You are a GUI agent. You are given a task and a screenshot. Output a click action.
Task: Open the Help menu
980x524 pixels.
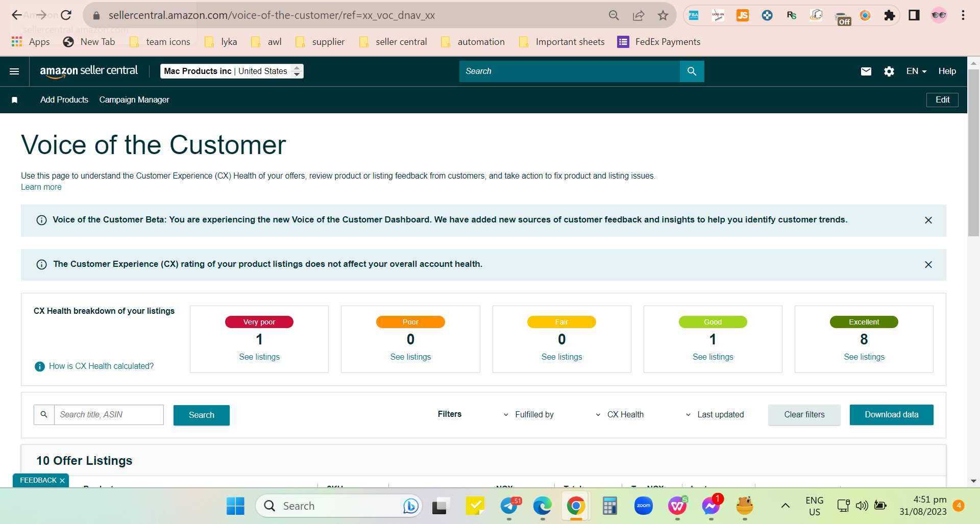947,71
